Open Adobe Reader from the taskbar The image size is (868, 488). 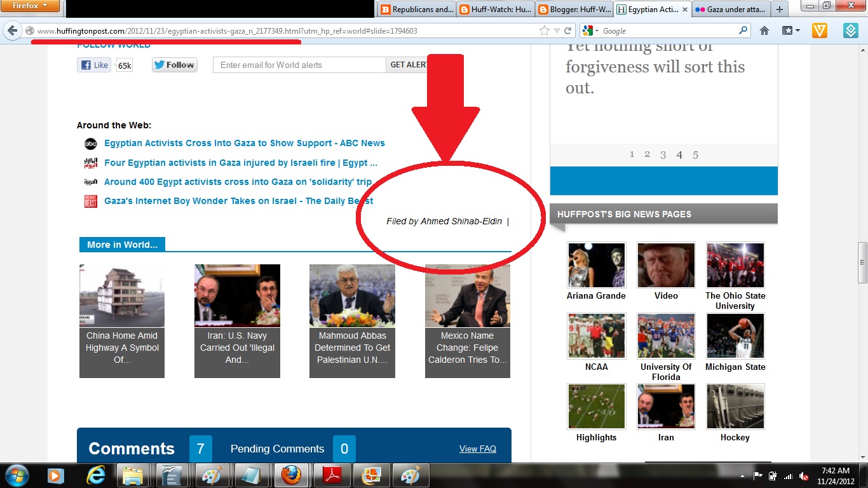(333, 475)
